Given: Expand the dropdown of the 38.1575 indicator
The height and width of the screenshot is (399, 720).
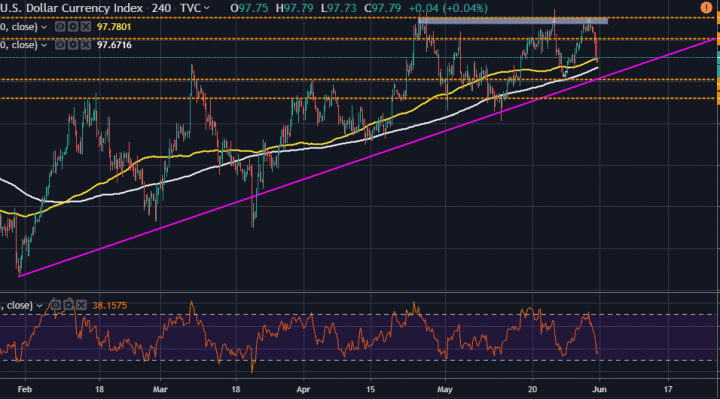Looking at the screenshot, I should click(39, 305).
